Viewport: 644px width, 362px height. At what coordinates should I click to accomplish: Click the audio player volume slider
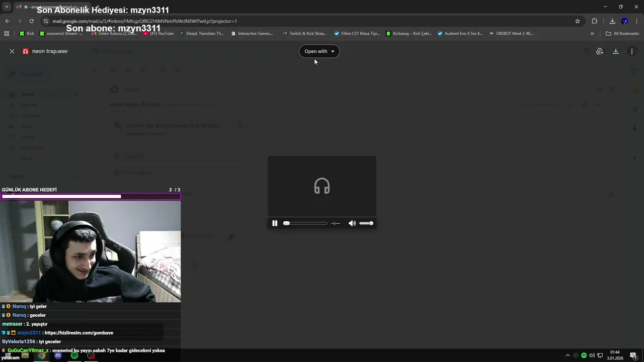[366, 223]
